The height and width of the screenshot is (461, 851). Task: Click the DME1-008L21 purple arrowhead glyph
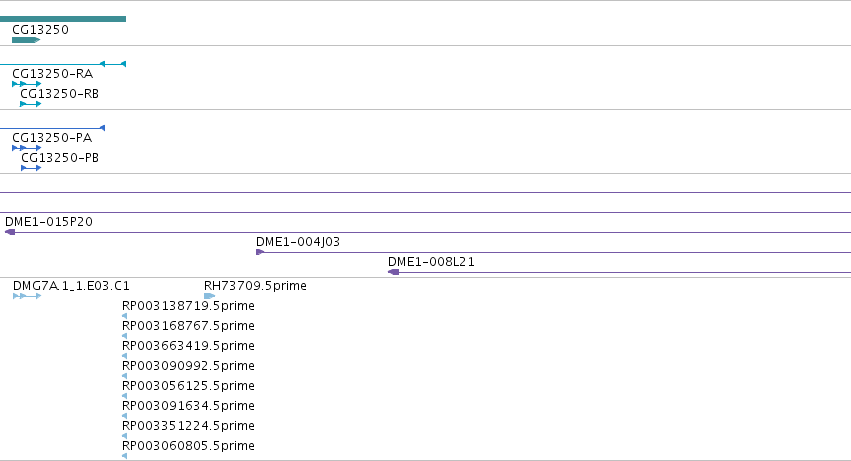coord(393,272)
